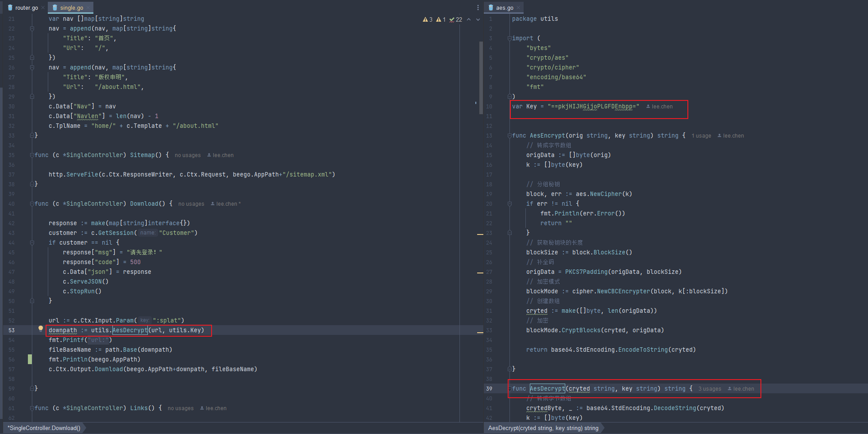This screenshot has width=868, height=434.
Task: Click the left editor vertical scrollbar thumb
Action: pyautogui.click(x=481, y=77)
